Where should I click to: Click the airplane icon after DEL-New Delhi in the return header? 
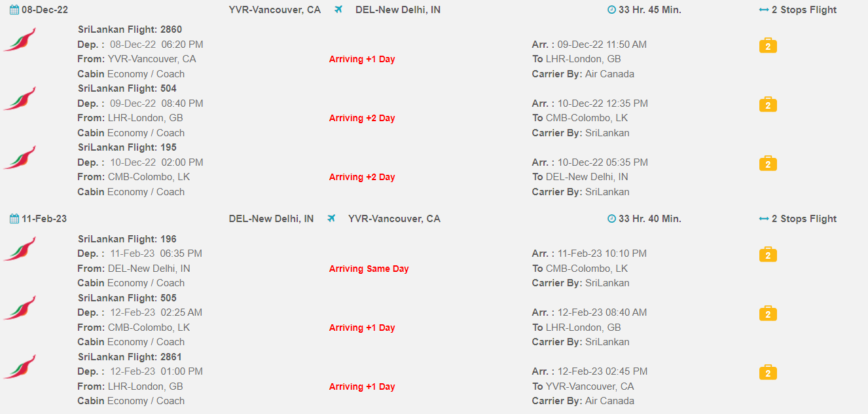[331, 219]
